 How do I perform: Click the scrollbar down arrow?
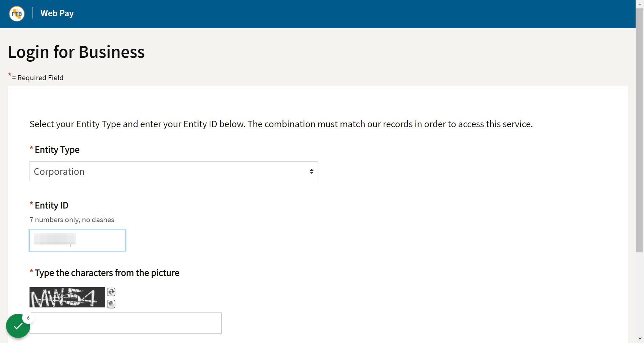pyautogui.click(x=640, y=339)
